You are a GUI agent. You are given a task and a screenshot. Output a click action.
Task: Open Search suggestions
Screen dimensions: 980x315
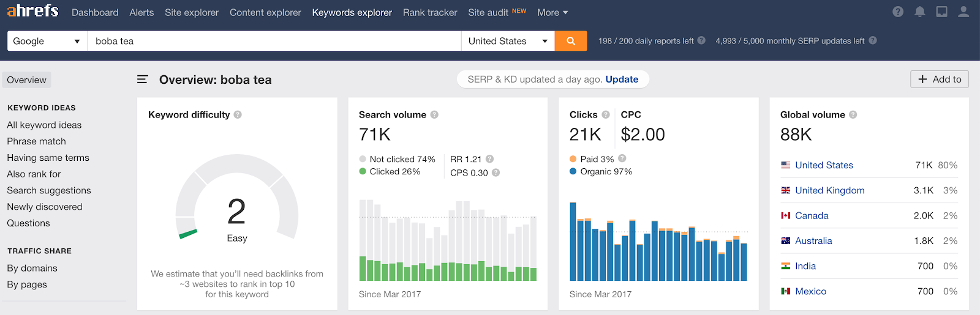[x=49, y=191]
